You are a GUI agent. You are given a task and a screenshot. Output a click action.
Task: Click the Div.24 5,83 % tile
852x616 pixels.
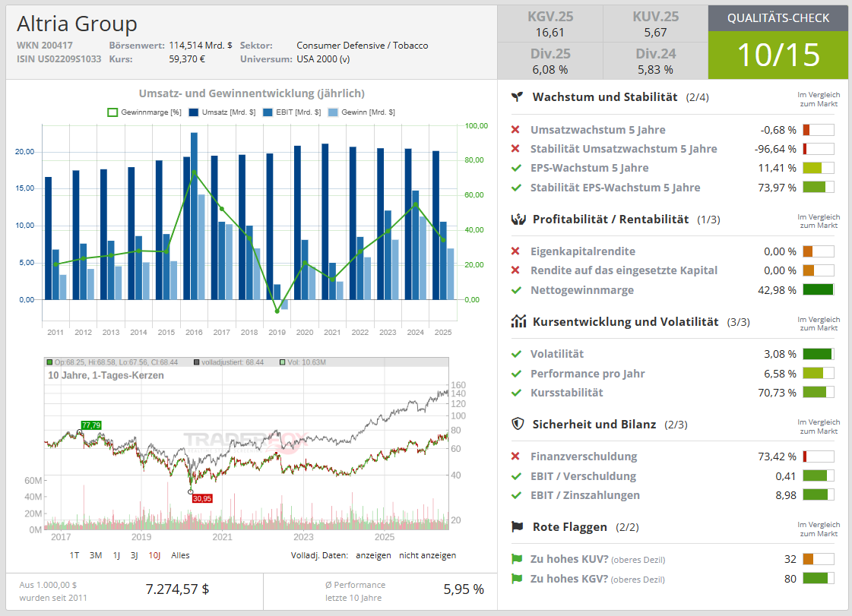pos(655,61)
